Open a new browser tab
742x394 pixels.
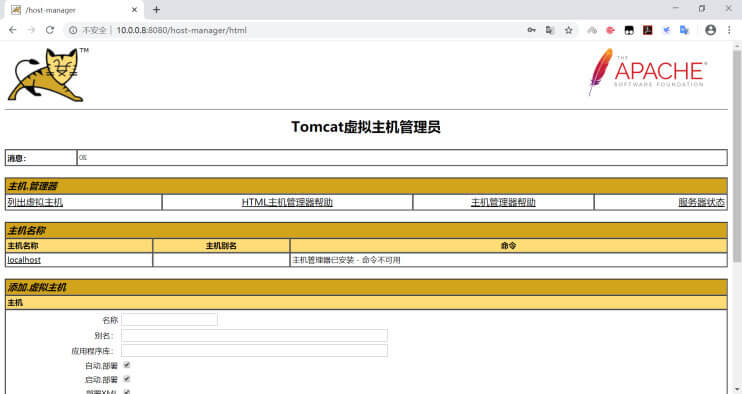click(157, 9)
